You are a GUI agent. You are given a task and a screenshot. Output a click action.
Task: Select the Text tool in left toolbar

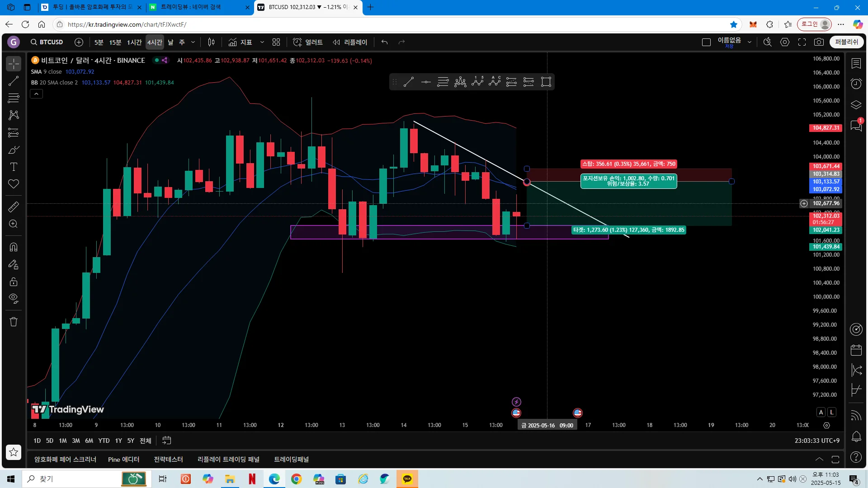[x=14, y=167]
